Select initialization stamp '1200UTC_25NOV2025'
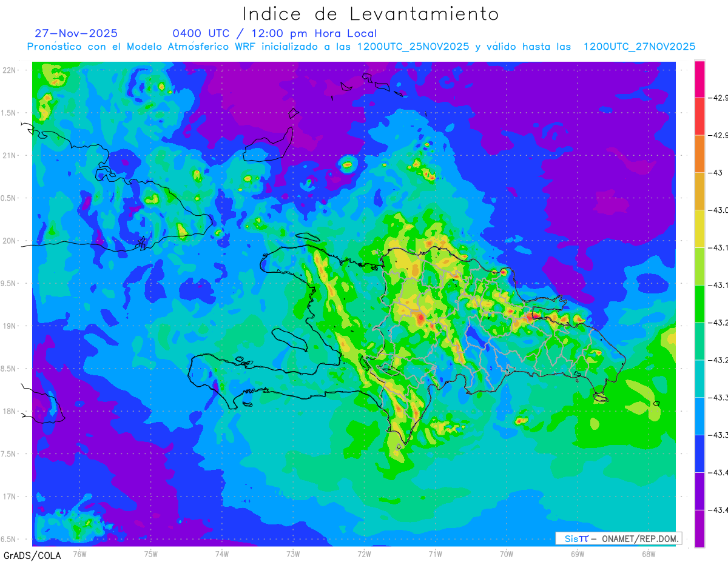 [413, 47]
